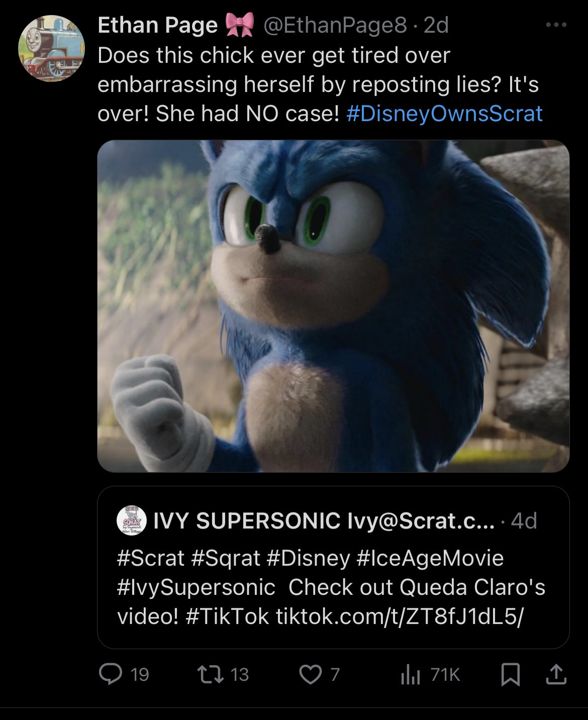
Task: Open the Sonic image attachment
Action: [333, 306]
